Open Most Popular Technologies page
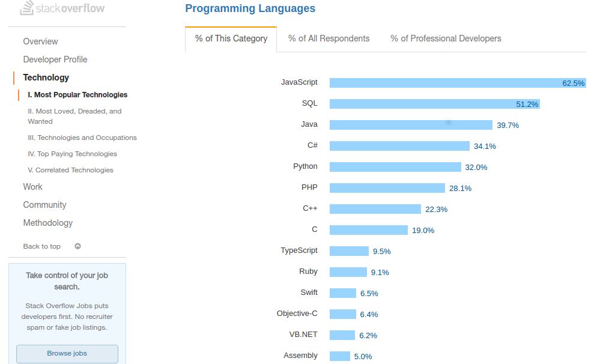This screenshot has width=603, height=364. (x=77, y=94)
